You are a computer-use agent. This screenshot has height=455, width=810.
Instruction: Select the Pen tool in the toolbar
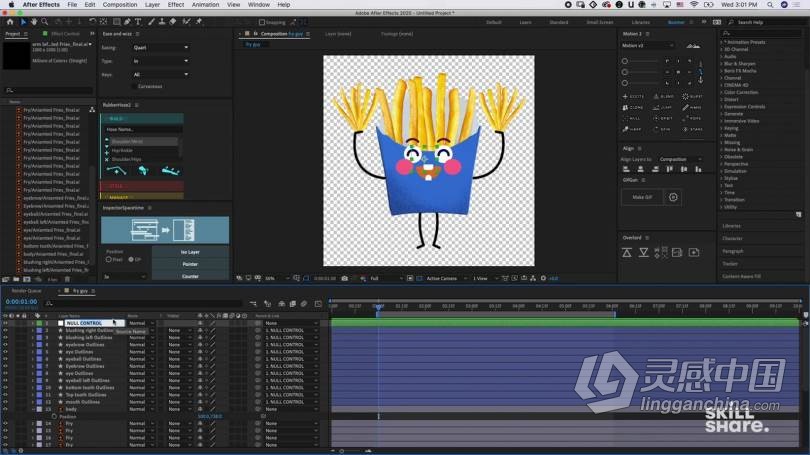(x=127, y=22)
